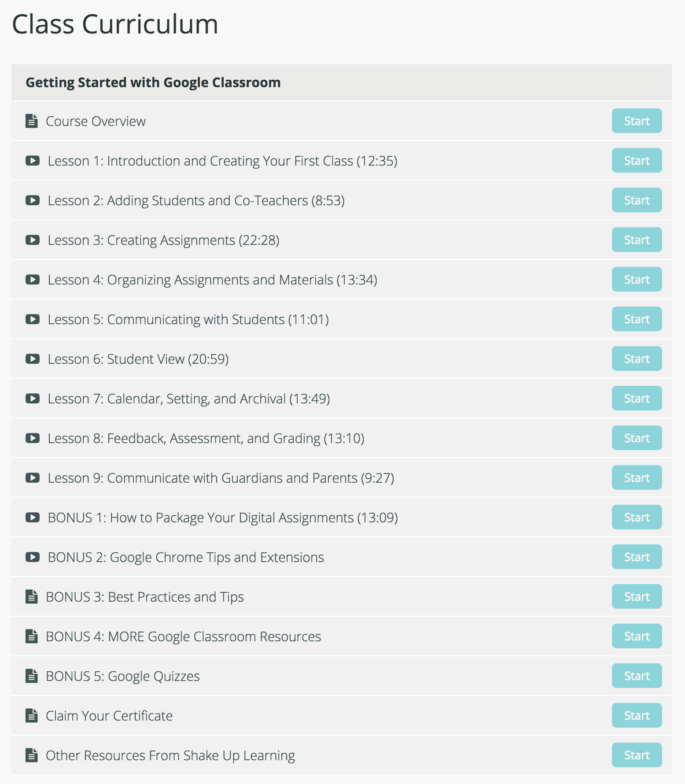685x784 pixels.
Task: Start Lesson 8 Feedback, Assessment, and Grading
Action: pyautogui.click(x=637, y=438)
